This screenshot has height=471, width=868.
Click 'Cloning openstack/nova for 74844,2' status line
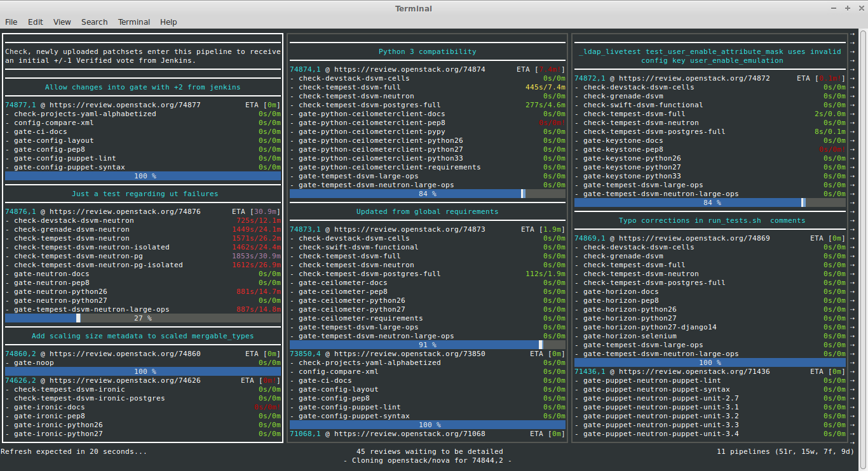428,460
